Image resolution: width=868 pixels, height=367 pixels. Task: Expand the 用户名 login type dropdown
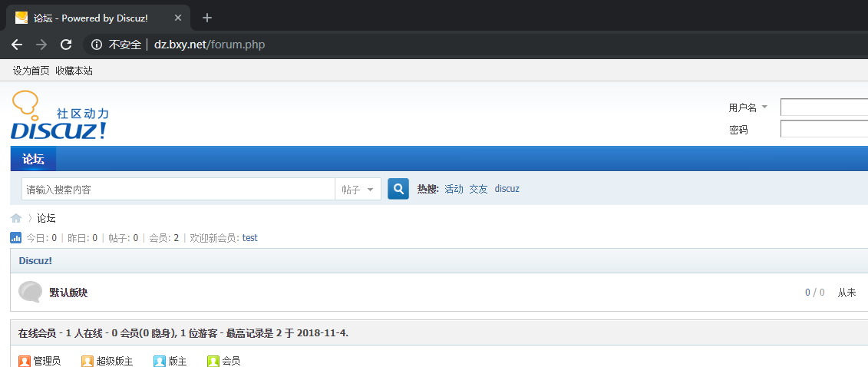pos(764,107)
